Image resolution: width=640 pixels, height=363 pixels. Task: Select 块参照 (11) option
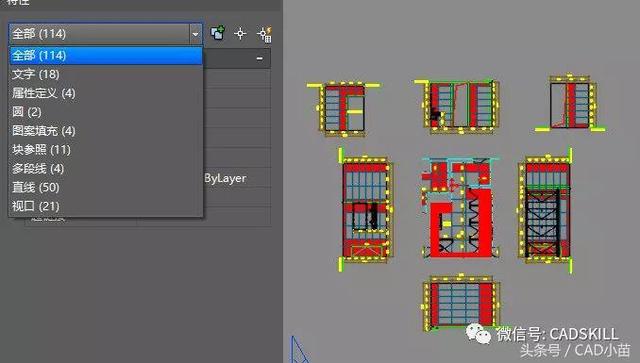tap(106, 149)
